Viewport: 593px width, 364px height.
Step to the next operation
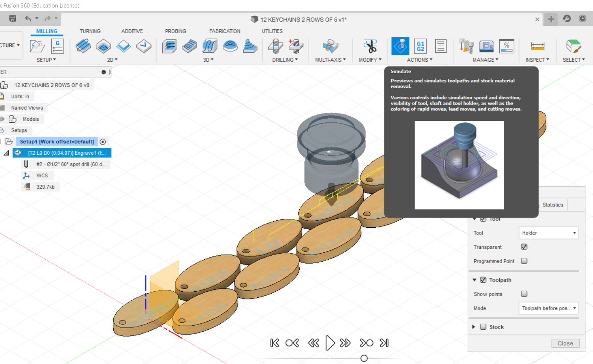click(366, 343)
